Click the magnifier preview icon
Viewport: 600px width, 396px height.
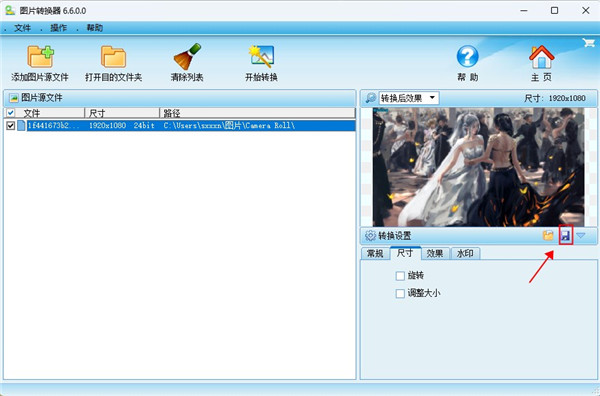pyautogui.click(x=370, y=98)
